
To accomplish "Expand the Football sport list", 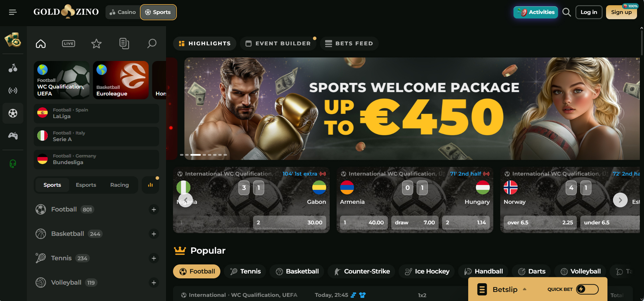I will pyautogui.click(x=154, y=209).
